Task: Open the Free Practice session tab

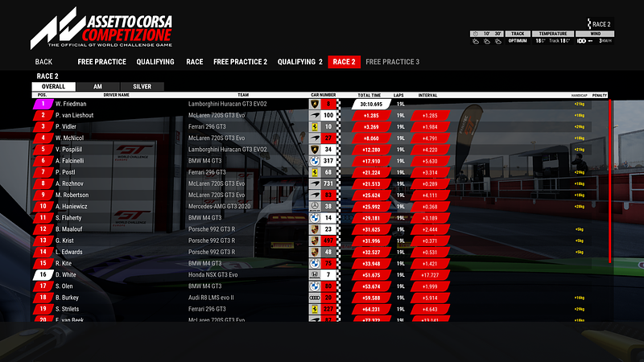Action: tap(102, 62)
